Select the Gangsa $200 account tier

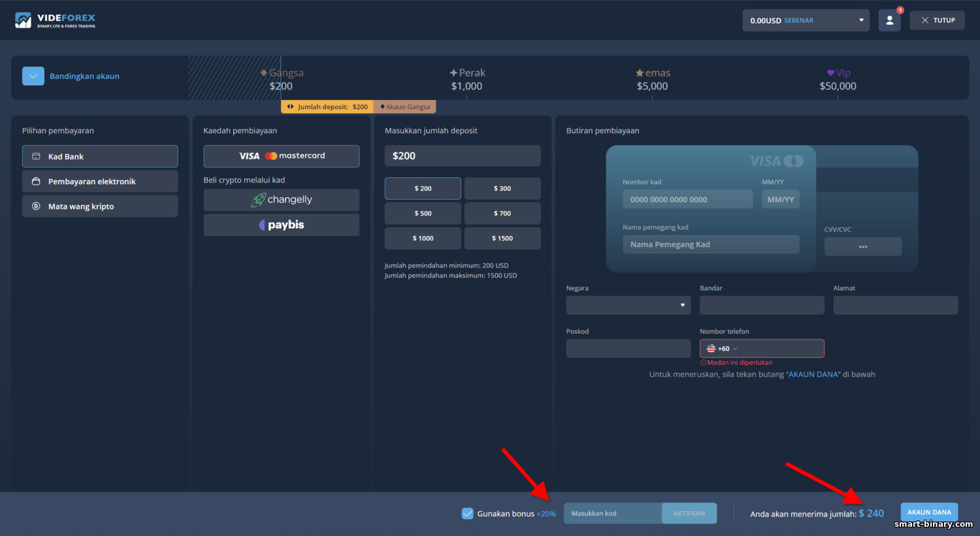click(x=282, y=79)
